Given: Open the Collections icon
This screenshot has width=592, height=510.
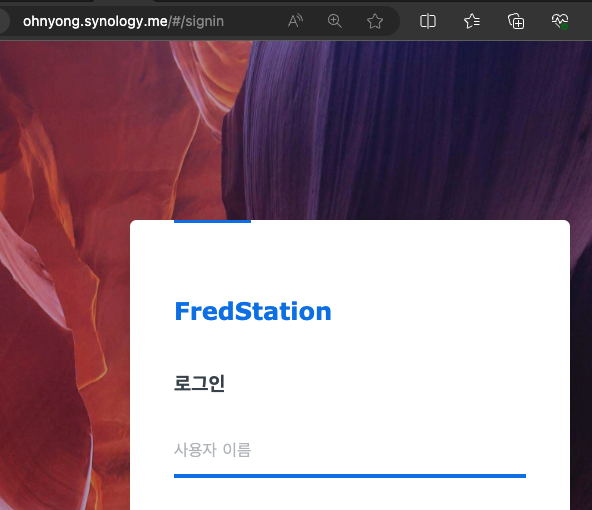Looking at the screenshot, I should click(x=516, y=21).
